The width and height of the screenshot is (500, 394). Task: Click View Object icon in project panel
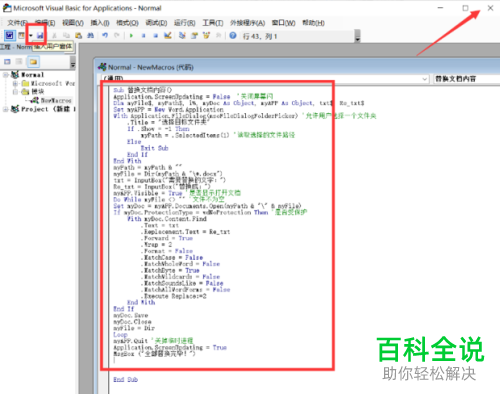19,62
